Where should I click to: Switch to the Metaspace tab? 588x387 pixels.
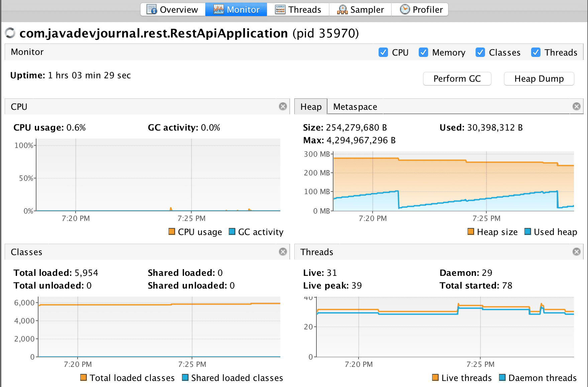[x=355, y=106]
